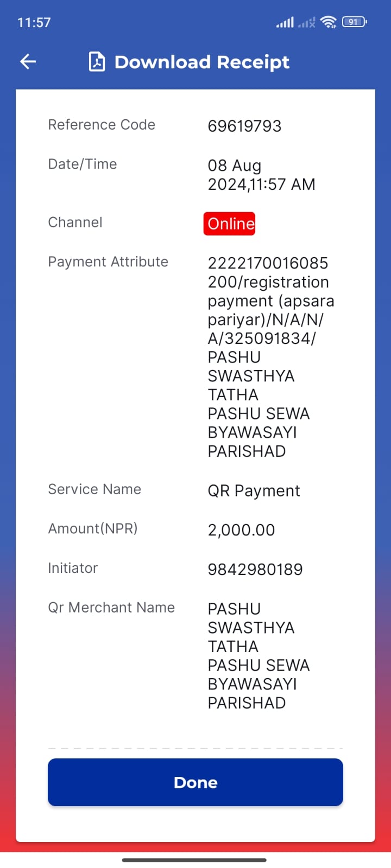Tap the home gesture bar at bottom
Screen dimensions: 391x868
click(194, 860)
